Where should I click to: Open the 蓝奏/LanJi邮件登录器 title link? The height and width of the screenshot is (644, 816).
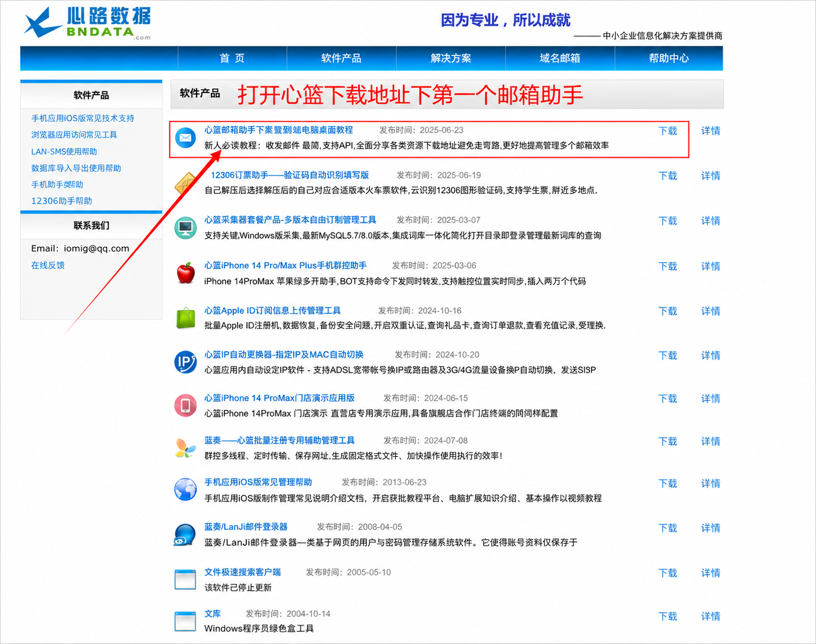[x=246, y=527]
